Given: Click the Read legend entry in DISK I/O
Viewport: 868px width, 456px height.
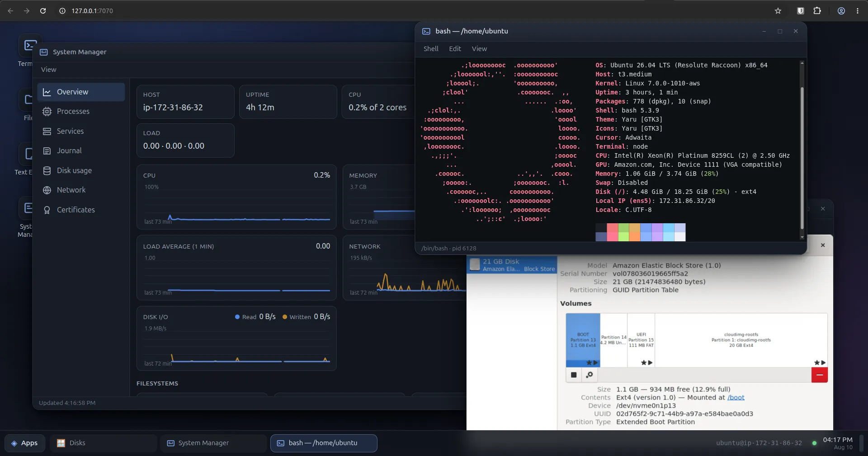Looking at the screenshot, I should tap(255, 317).
